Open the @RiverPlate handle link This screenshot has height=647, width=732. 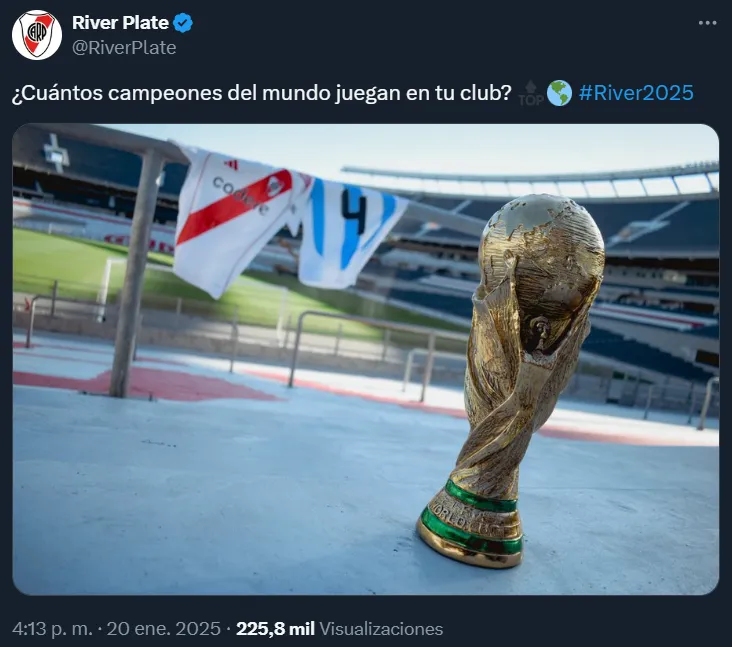click(x=124, y=48)
